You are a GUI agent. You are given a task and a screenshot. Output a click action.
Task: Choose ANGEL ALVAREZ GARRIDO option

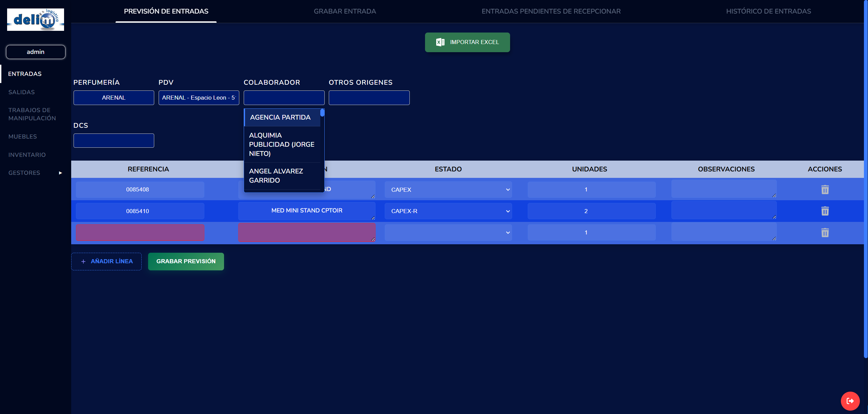pos(276,176)
